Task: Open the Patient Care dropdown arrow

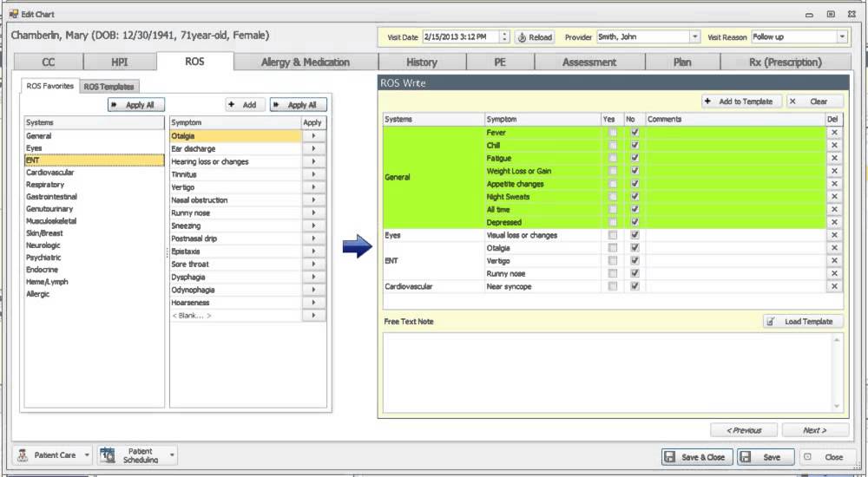Action: tap(87, 455)
